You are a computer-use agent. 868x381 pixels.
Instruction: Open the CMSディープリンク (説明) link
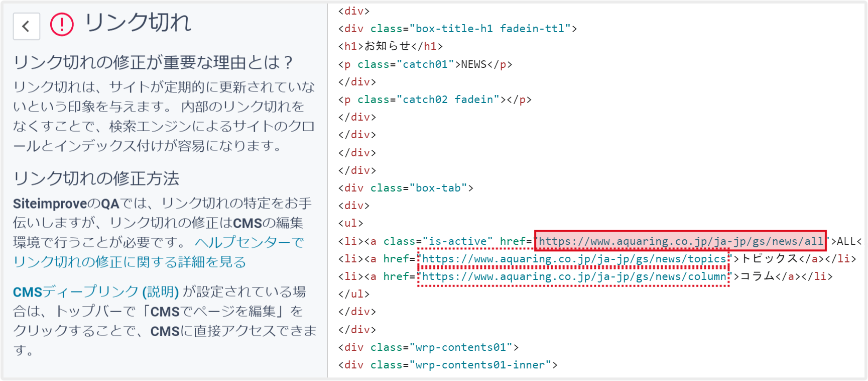pyautogui.click(x=95, y=292)
